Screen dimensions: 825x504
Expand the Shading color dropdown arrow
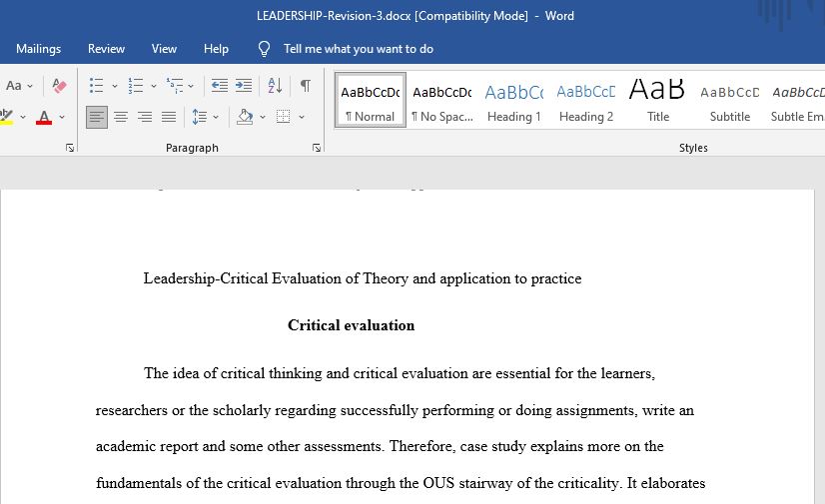262,117
